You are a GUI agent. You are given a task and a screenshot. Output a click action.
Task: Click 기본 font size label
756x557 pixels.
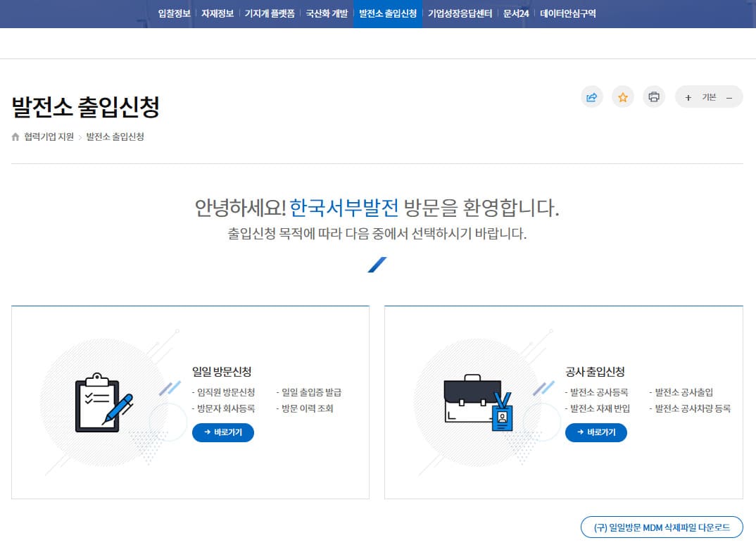coord(709,97)
